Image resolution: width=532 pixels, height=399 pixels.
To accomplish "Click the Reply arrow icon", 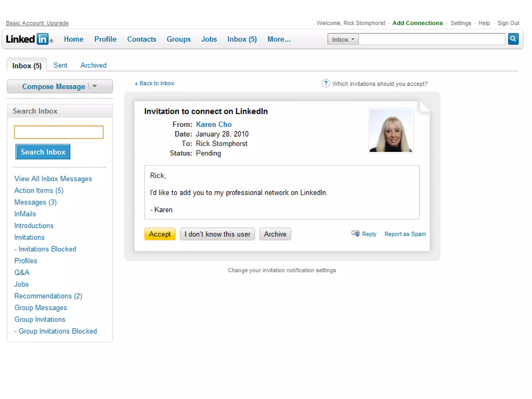I will [355, 234].
